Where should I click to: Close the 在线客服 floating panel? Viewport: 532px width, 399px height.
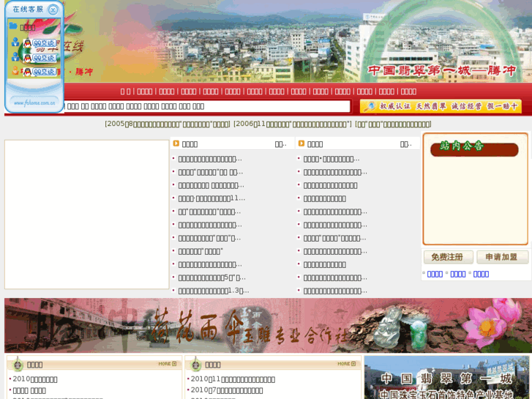[x=53, y=10]
